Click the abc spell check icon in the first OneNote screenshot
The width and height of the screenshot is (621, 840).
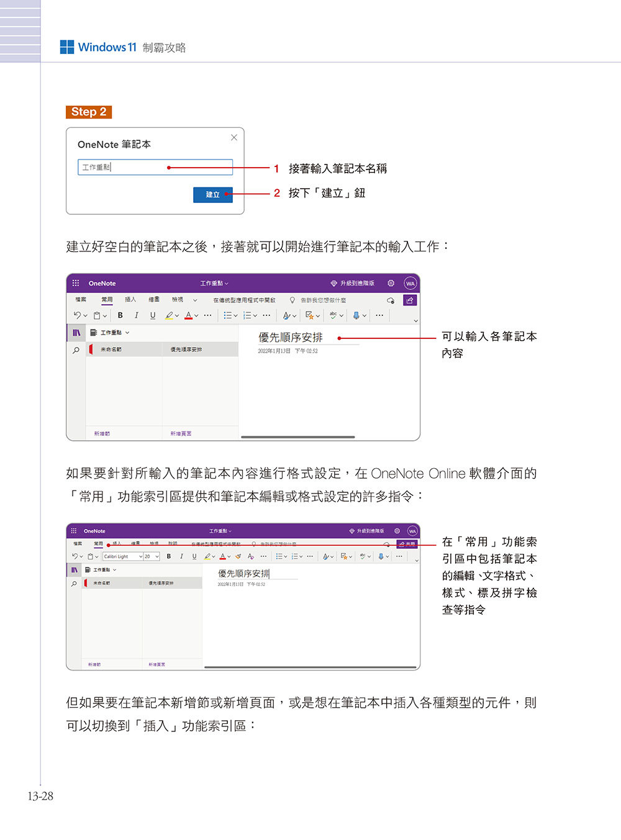tap(333, 315)
